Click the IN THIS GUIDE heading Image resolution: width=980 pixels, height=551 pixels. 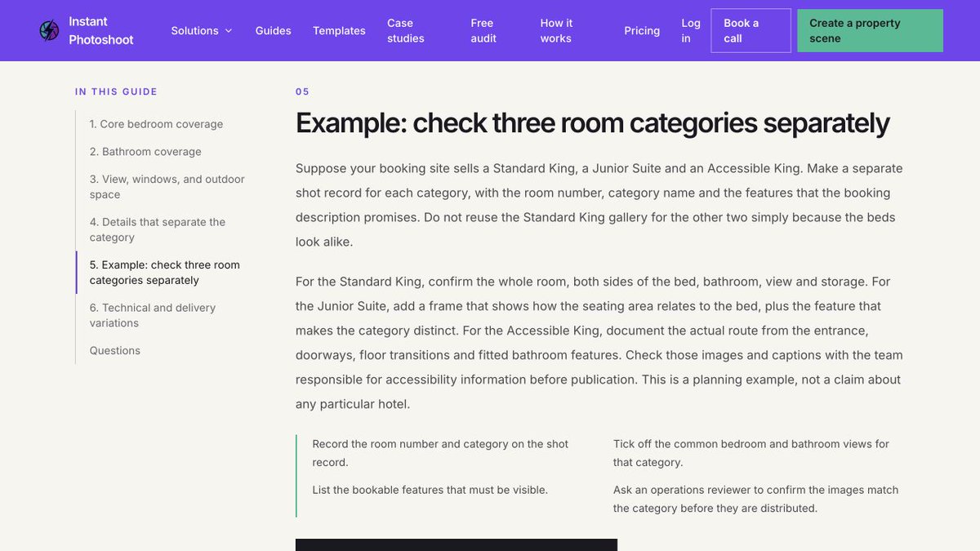click(x=116, y=91)
